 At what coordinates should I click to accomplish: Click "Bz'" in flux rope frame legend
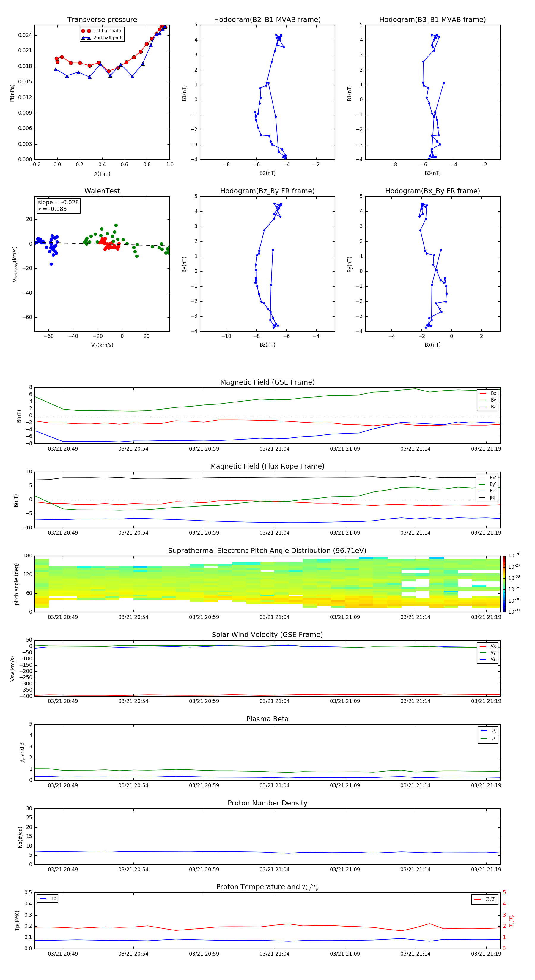coord(493,491)
